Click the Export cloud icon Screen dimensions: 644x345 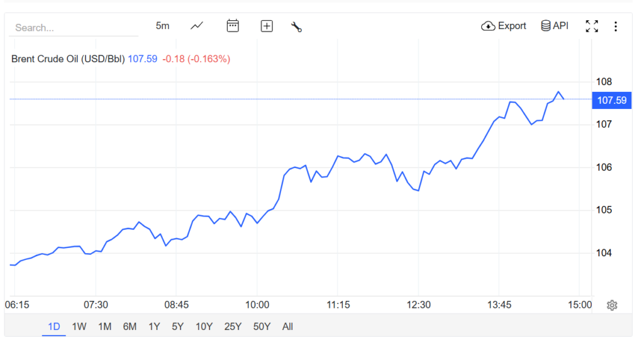[x=488, y=26]
